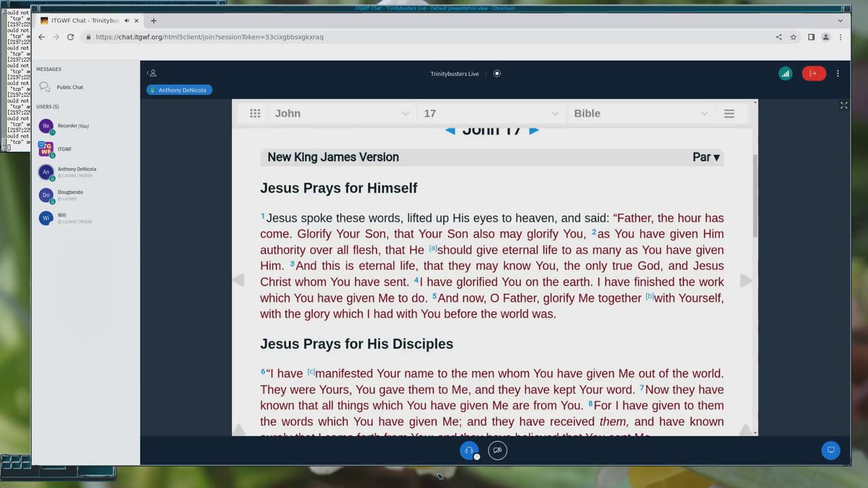
Task: Go to next chapter with blue right arrow
Action: click(x=534, y=131)
